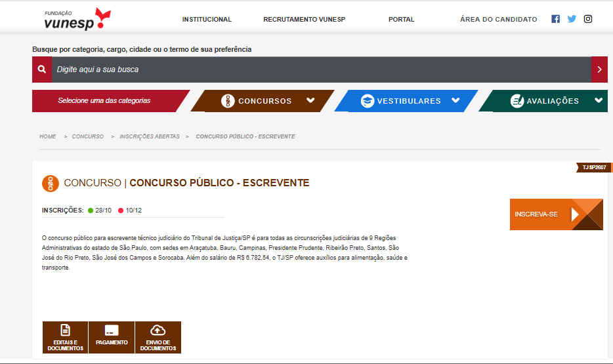This screenshot has width=613, height=364.
Task: Click the magnifying glass search icon
Action: [x=42, y=70]
